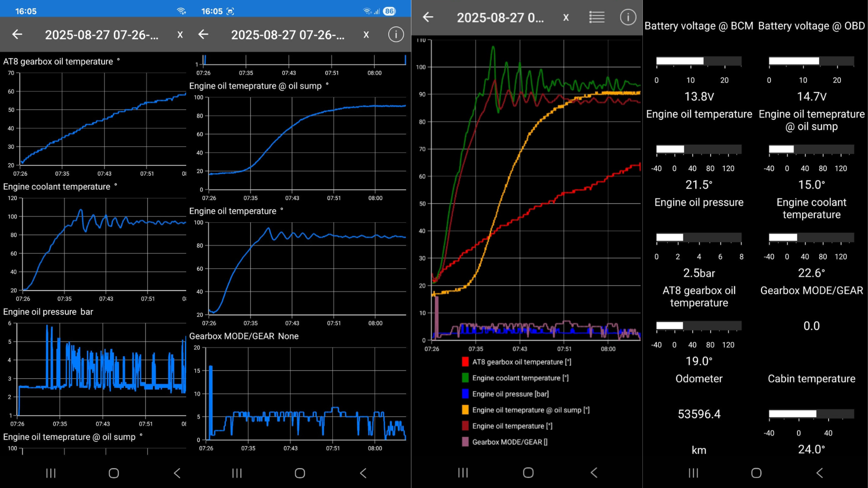This screenshot has width=868, height=488.
Task: Toggle Gearbox MODE/GEAR legend swatch
Action: (465, 442)
